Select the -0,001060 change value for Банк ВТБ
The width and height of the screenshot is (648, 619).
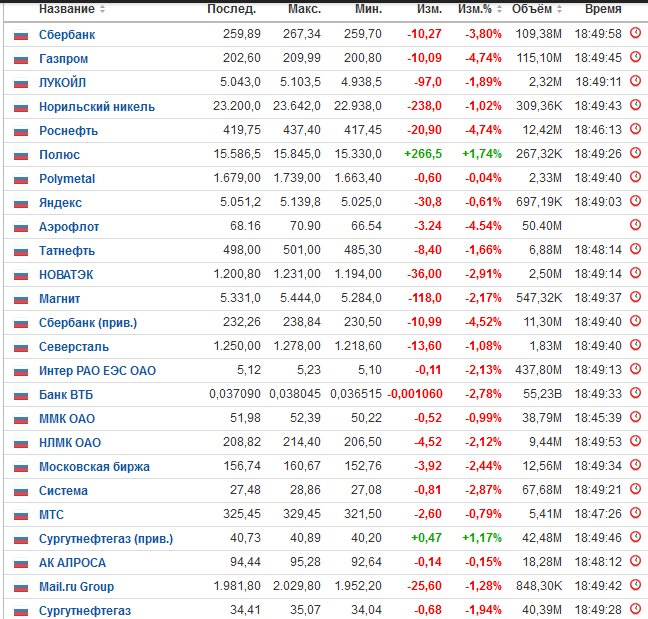(415, 393)
